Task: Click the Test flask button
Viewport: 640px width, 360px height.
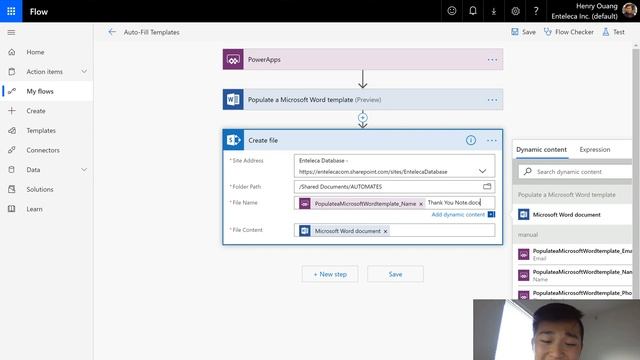Action: (x=613, y=32)
